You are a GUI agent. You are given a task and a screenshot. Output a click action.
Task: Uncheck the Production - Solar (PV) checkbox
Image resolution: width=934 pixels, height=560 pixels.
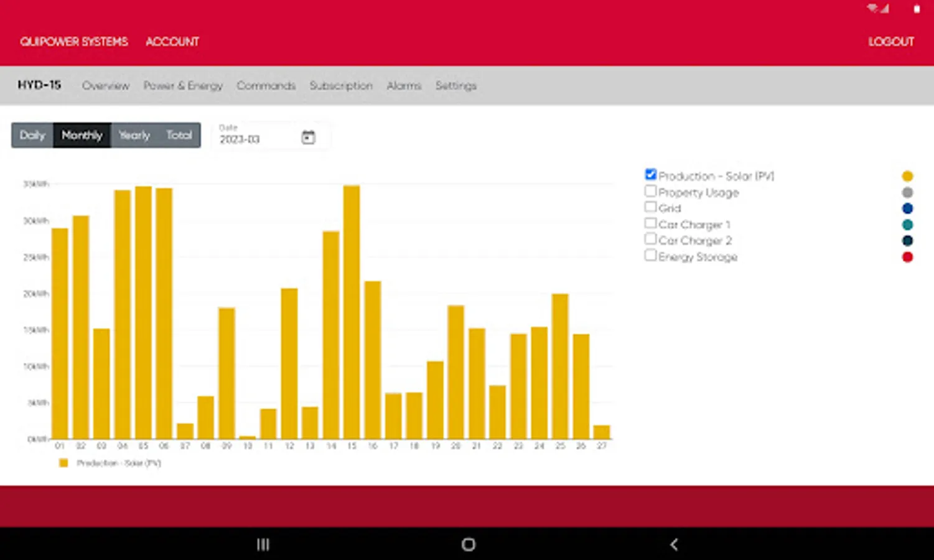pos(651,174)
